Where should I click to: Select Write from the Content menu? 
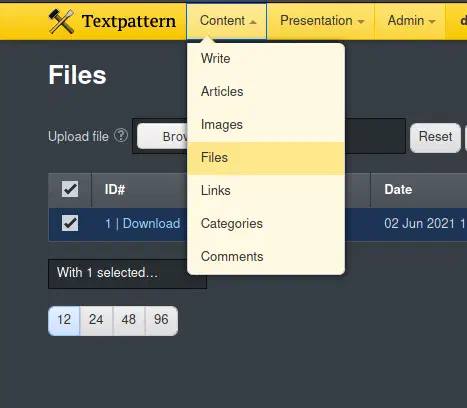(266, 59)
